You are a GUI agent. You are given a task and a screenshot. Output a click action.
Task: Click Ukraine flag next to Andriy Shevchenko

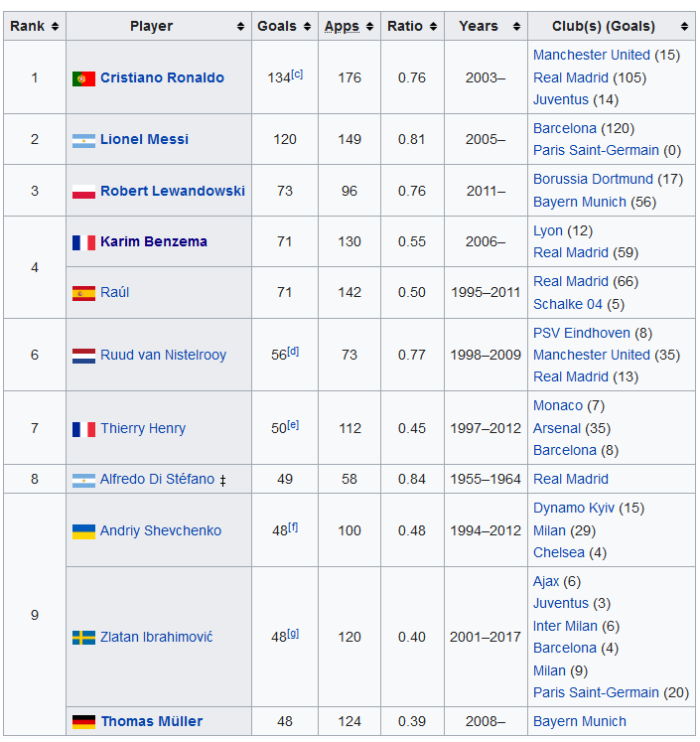tap(83, 531)
